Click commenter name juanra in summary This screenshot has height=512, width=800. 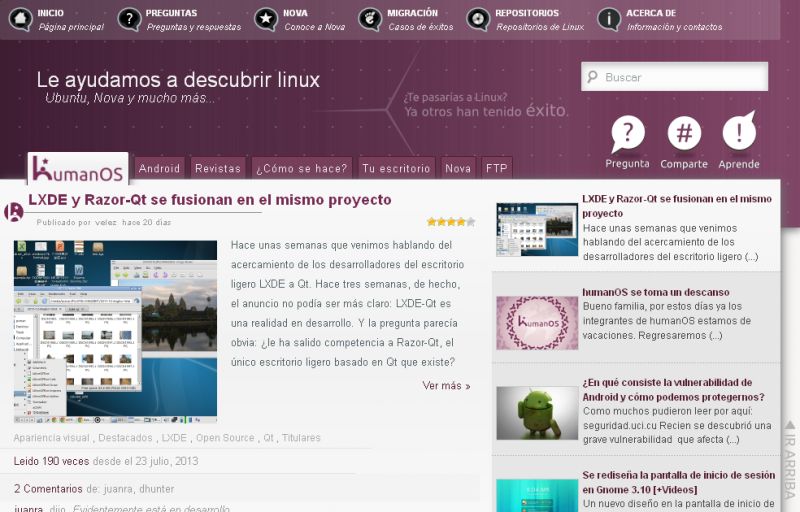(118, 489)
